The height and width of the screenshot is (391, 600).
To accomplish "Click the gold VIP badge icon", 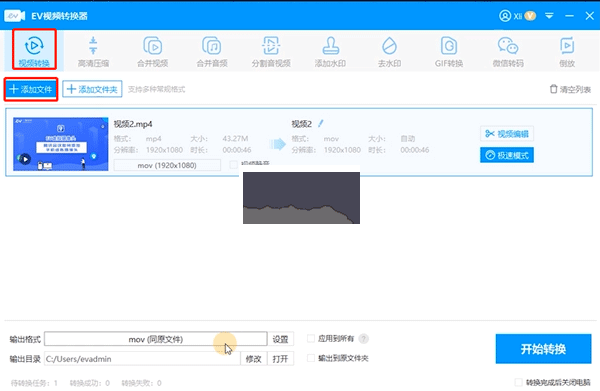I will tap(530, 16).
